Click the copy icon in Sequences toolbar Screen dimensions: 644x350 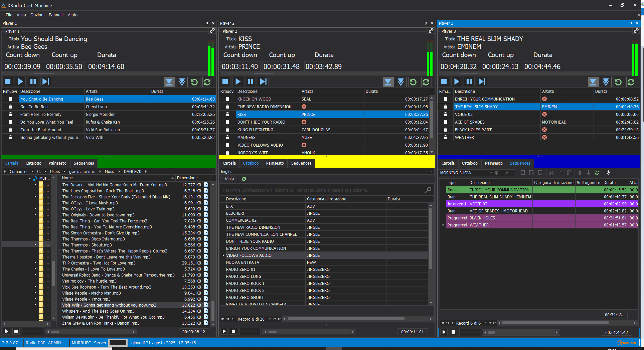[560, 173]
